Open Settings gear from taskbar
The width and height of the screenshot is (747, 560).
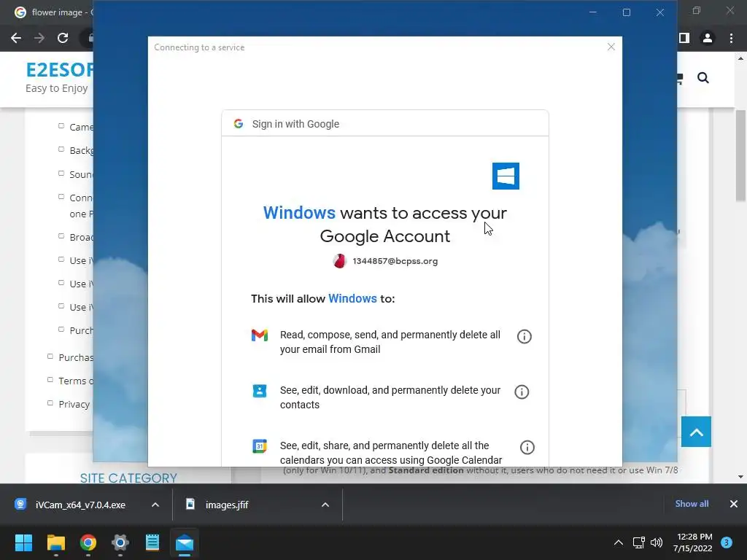tap(120, 542)
